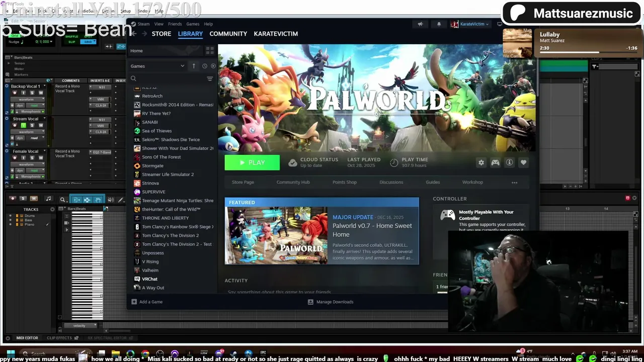Open Palworld Store Page link

point(243,182)
